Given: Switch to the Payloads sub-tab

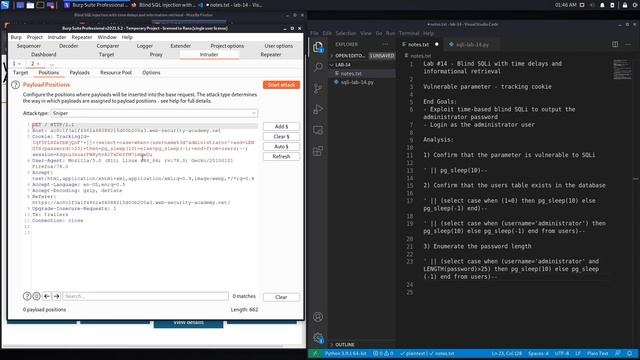Looking at the screenshot, I should [80, 72].
